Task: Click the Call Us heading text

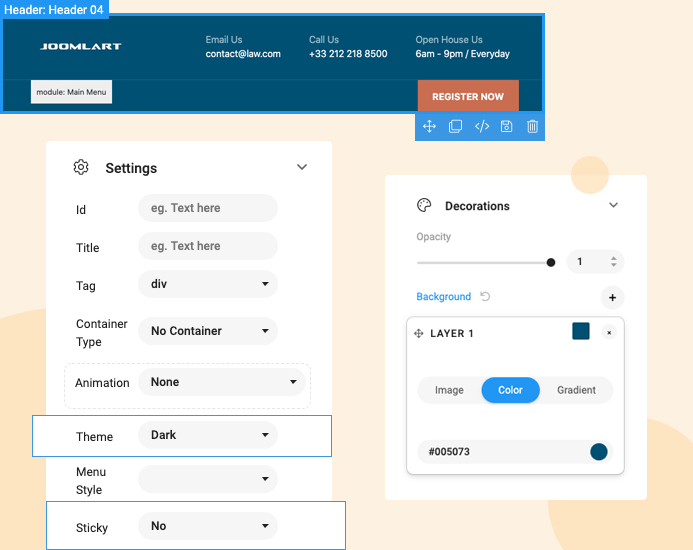Action: click(x=324, y=40)
